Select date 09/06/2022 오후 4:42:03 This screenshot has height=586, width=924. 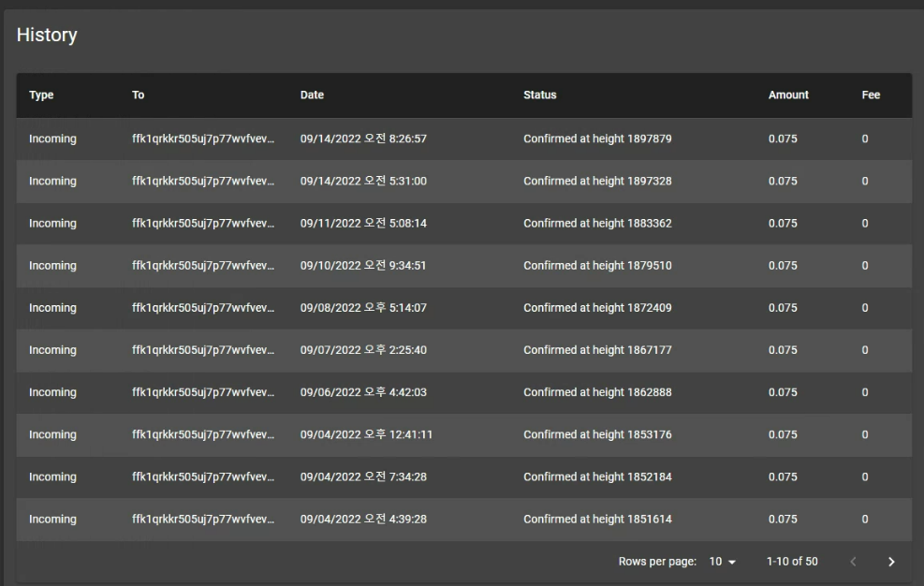pos(363,392)
